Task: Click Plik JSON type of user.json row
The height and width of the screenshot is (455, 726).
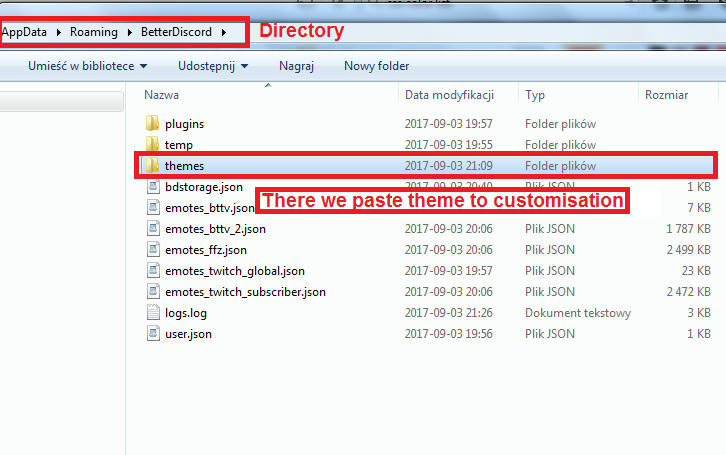Action: [x=550, y=334]
